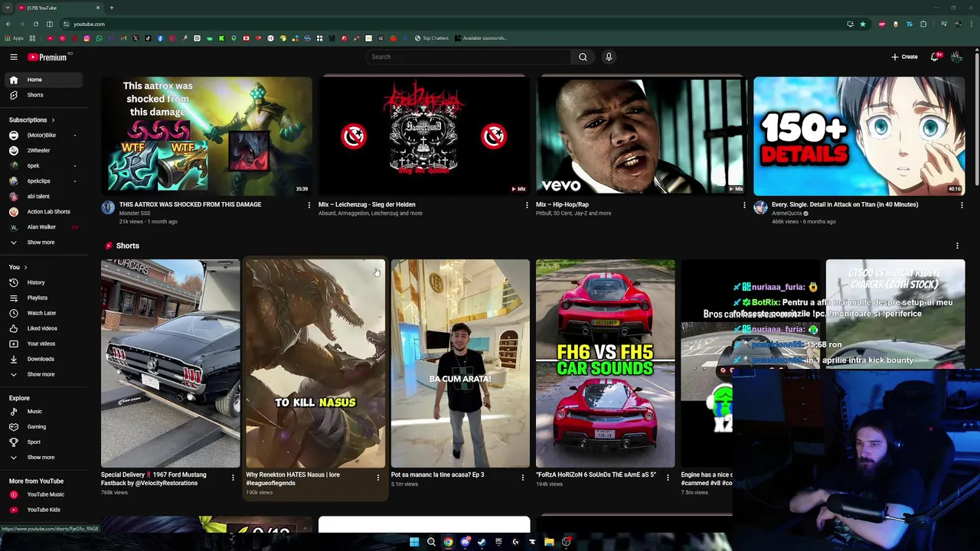Open the 1967 Ford Mustang short

(170, 364)
